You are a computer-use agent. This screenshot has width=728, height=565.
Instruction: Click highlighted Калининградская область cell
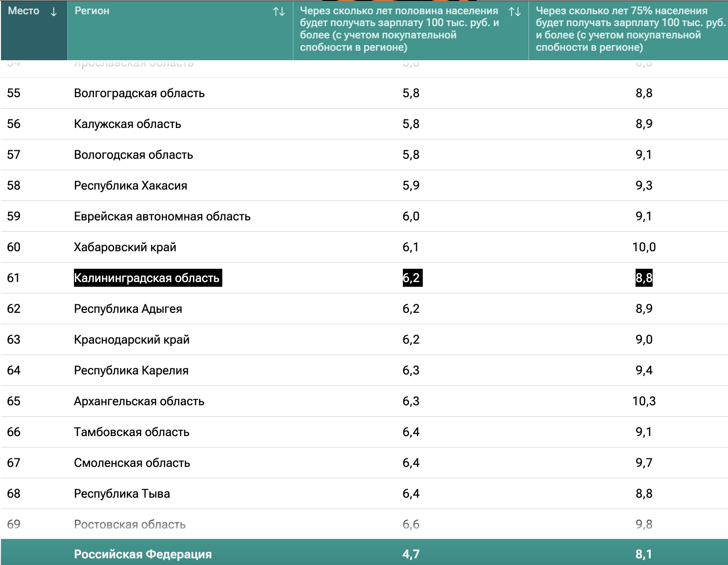(147, 278)
